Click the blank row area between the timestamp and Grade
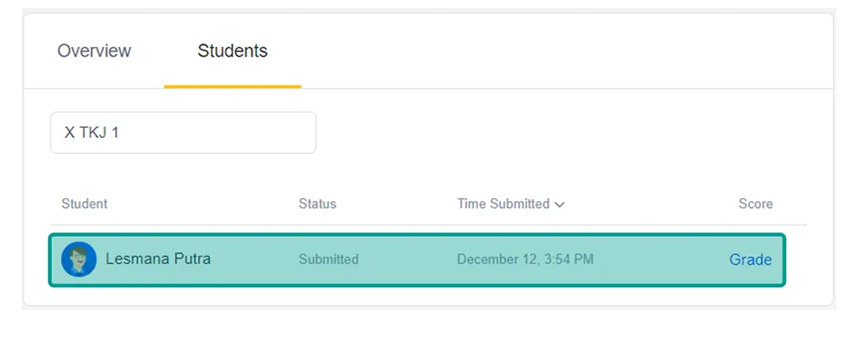Image resolution: width=868 pixels, height=337 pixels. [x=662, y=260]
